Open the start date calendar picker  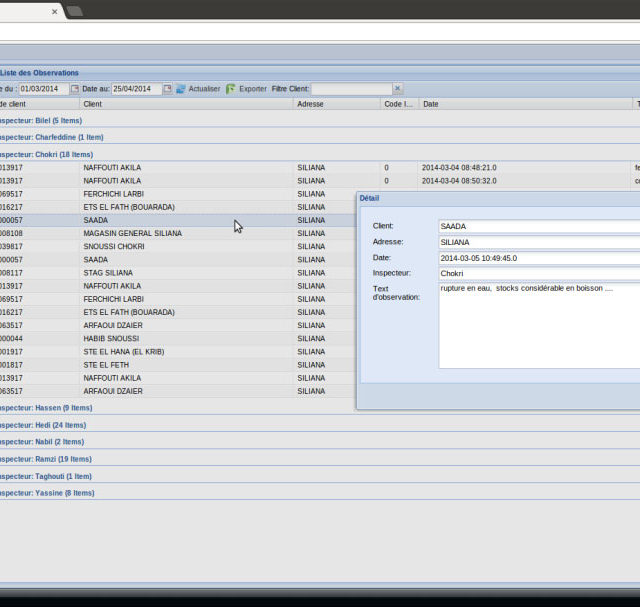(x=74, y=89)
